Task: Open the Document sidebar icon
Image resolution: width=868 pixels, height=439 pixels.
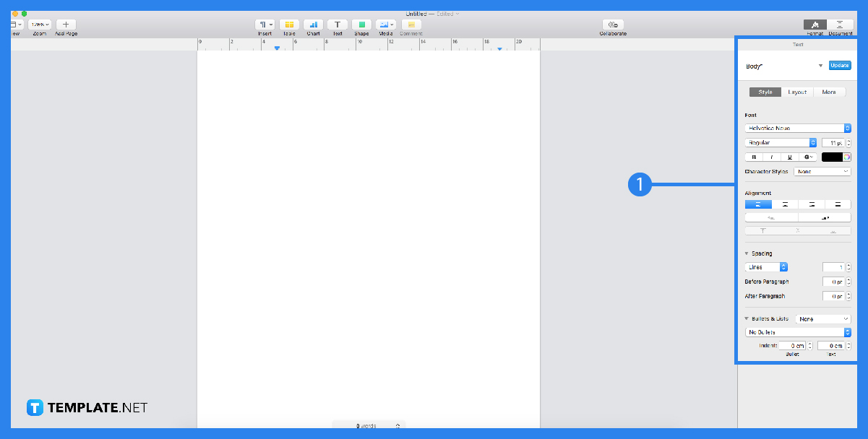Action: (x=840, y=24)
